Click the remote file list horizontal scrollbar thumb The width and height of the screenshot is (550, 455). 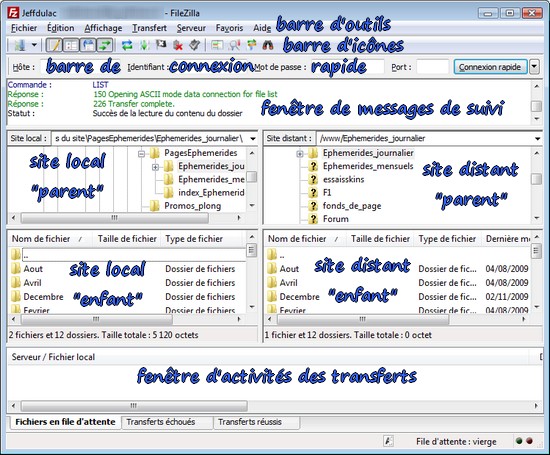click(363, 319)
